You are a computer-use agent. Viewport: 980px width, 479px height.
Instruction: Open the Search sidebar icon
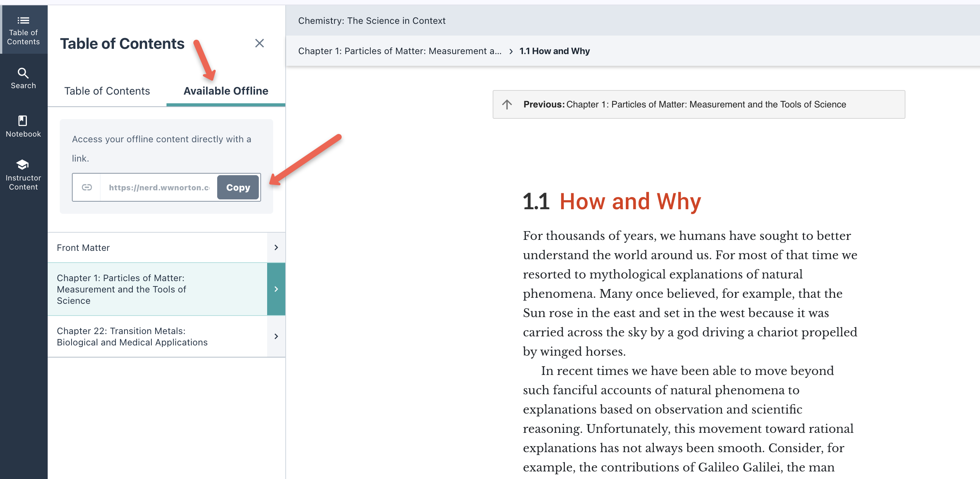(x=23, y=78)
